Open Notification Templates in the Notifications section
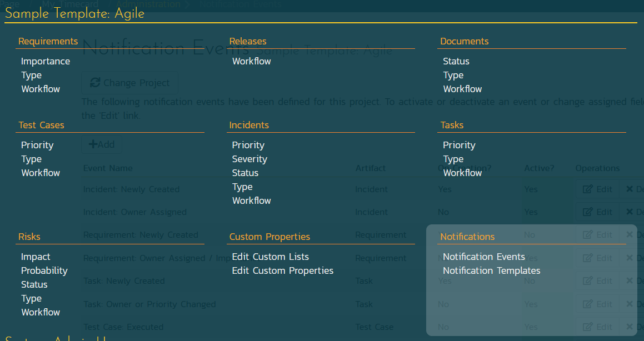The width and height of the screenshot is (644, 341). 491,270
